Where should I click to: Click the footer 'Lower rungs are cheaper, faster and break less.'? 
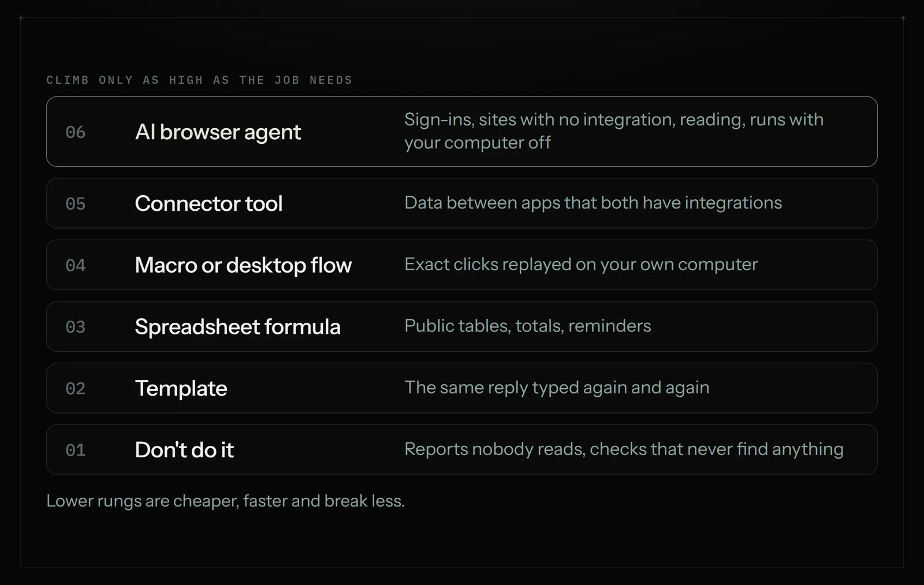(x=225, y=501)
